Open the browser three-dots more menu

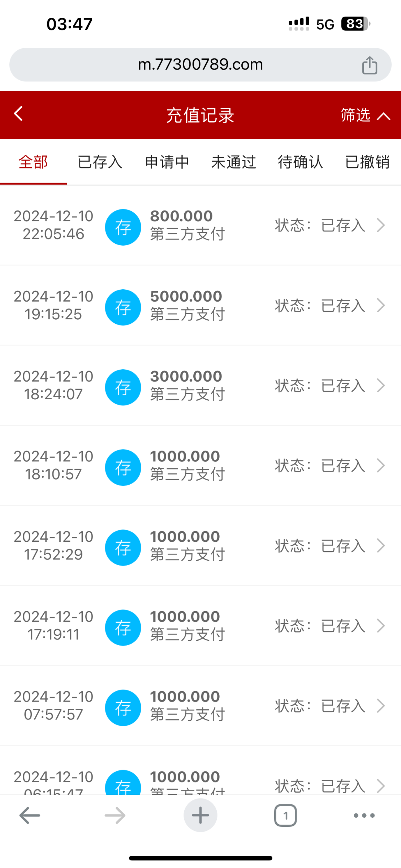point(364,816)
